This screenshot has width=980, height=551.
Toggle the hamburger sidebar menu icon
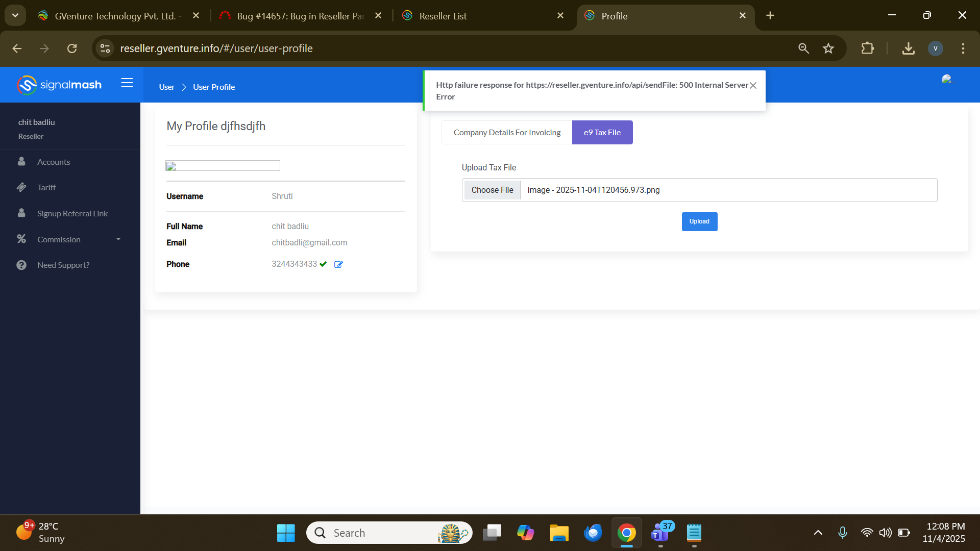[x=127, y=83]
